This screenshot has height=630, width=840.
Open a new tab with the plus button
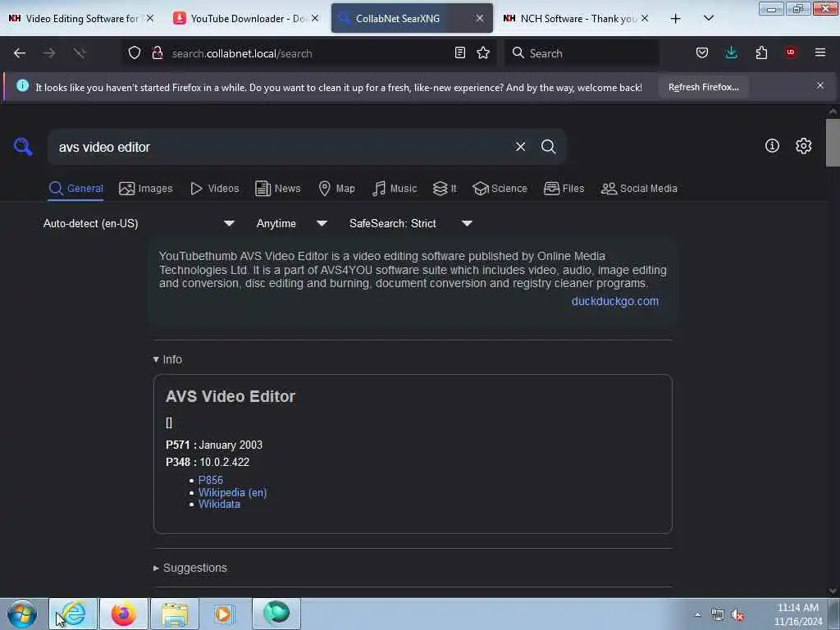[x=676, y=19]
